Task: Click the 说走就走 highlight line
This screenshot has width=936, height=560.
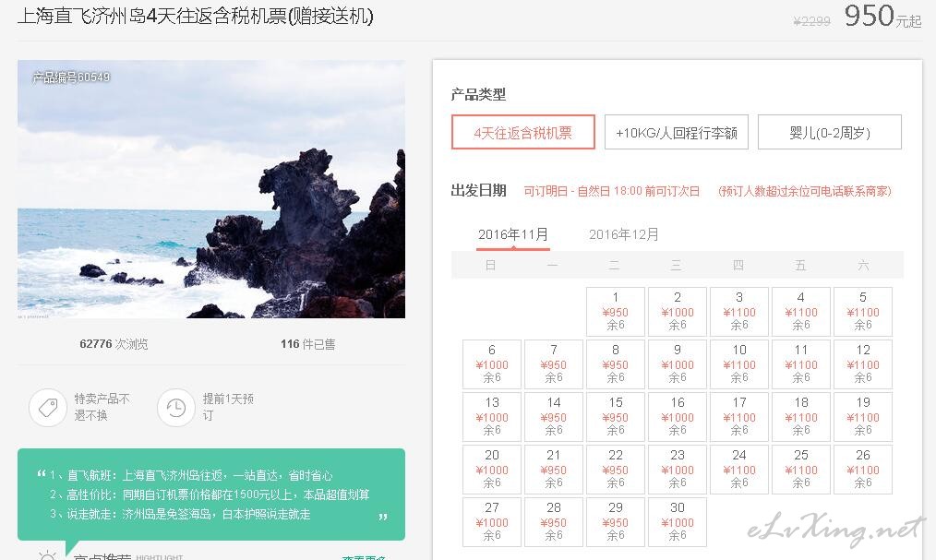Action: tap(180, 514)
